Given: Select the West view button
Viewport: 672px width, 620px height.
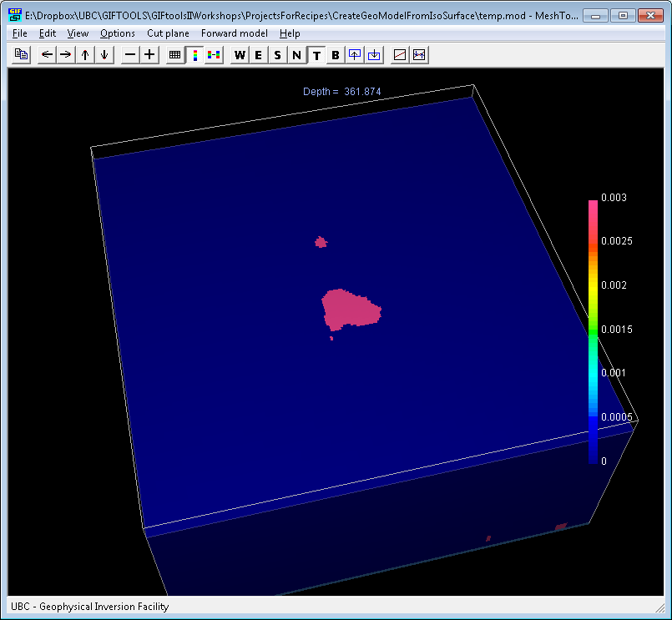Looking at the screenshot, I should point(240,55).
